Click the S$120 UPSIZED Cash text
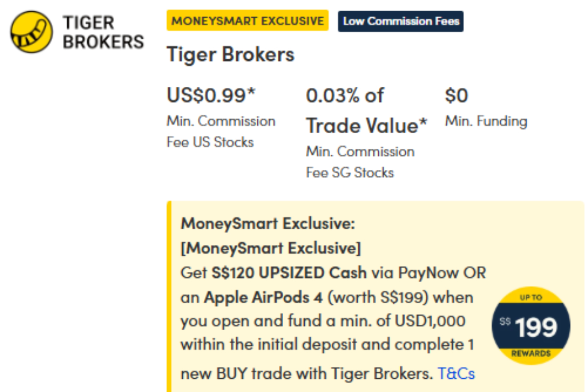 [x=289, y=272]
